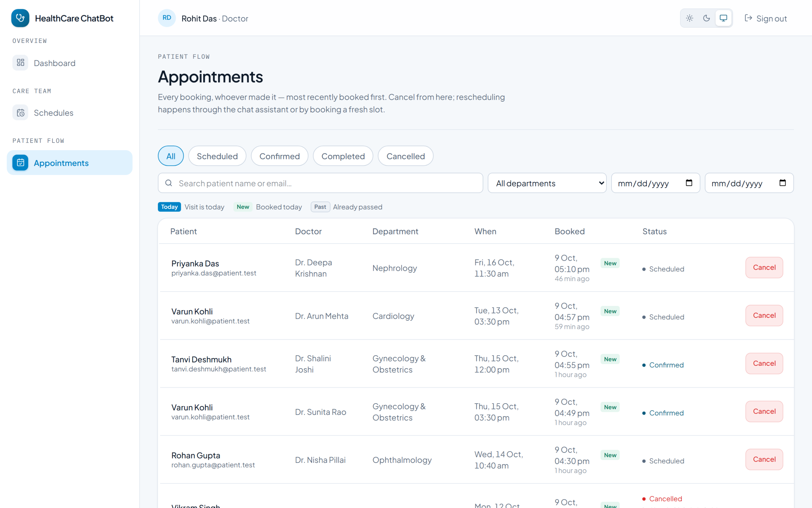812x508 pixels.
Task: Click the RD user avatar
Action: click(167, 18)
